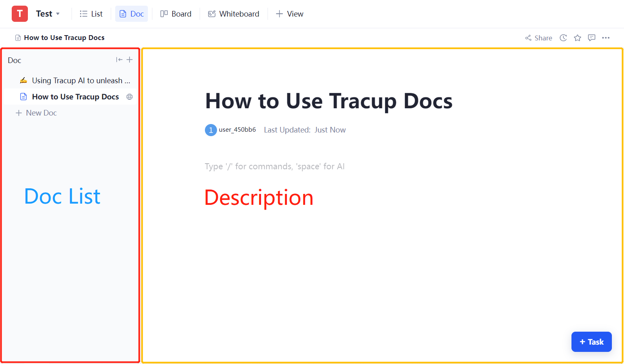624x364 pixels.
Task: Open the Share options
Action: (538, 38)
